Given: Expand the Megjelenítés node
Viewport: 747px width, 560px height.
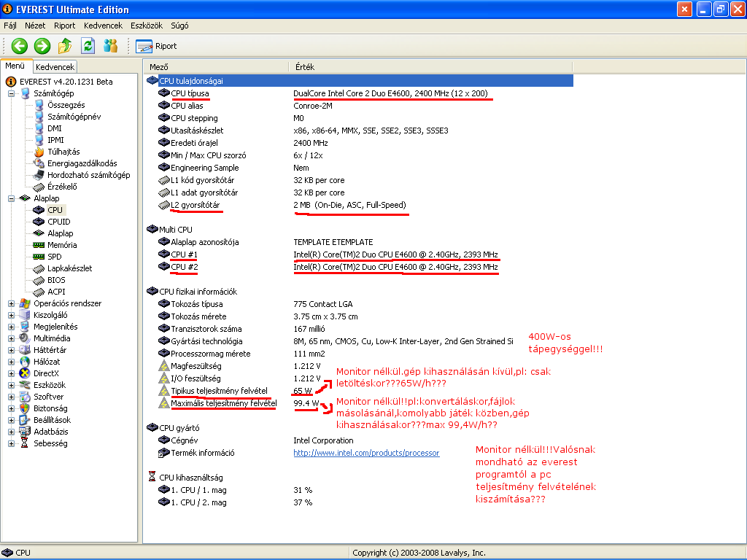Looking at the screenshot, I should tap(11, 327).
